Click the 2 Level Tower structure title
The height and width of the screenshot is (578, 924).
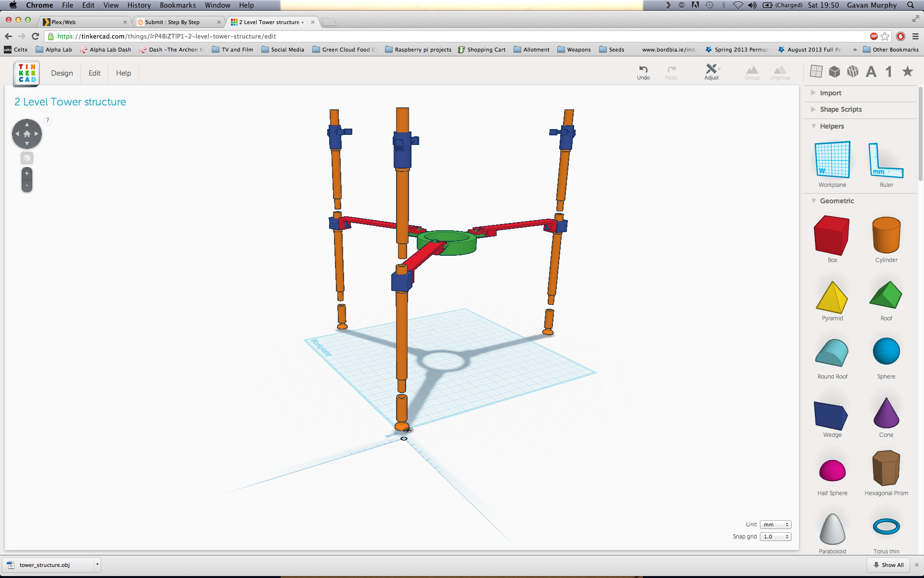(70, 102)
